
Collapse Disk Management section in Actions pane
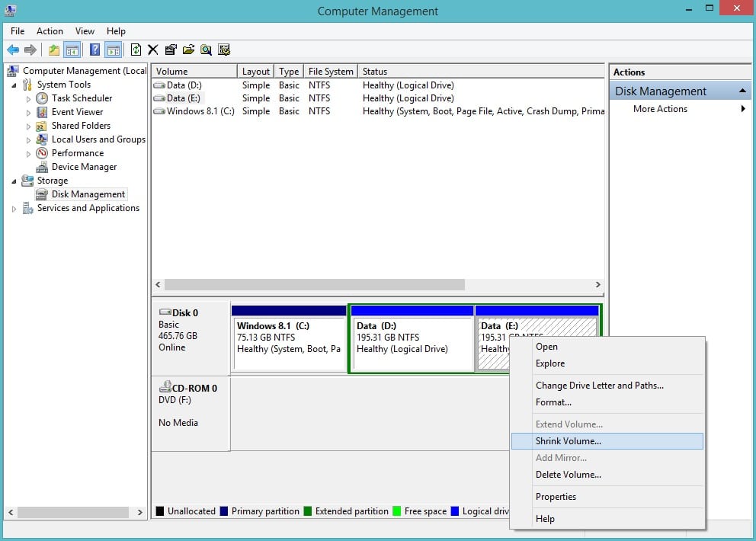(742, 91)
